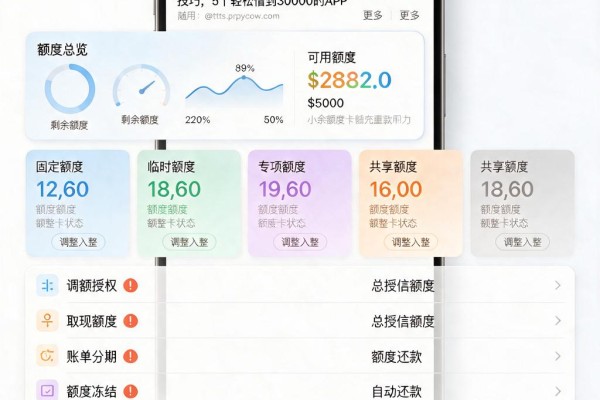Click the 12,60 value in 固定额度
Image resolution: width=600 pixels, height=400 pixels.
pyautogui.click(x=63, y=189)
